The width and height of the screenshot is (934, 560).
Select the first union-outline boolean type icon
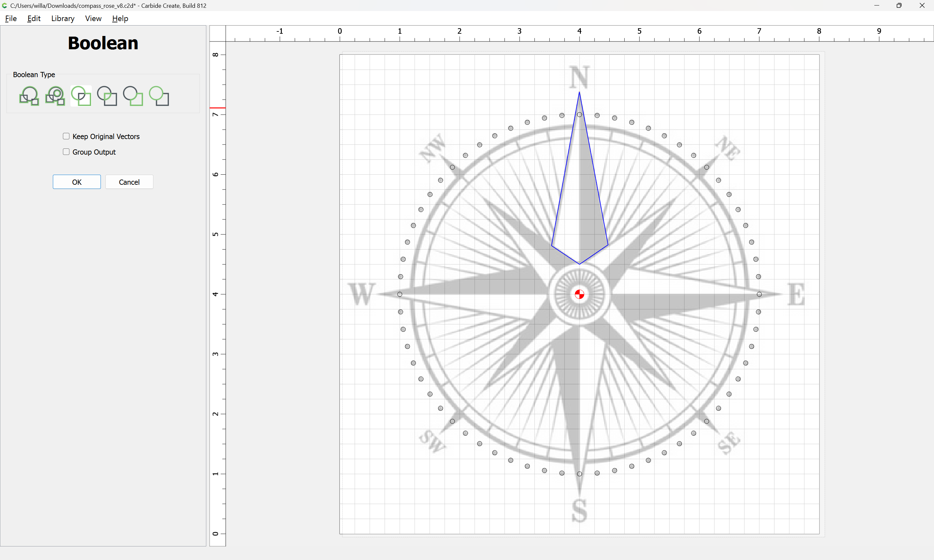[x=29, y=96]
